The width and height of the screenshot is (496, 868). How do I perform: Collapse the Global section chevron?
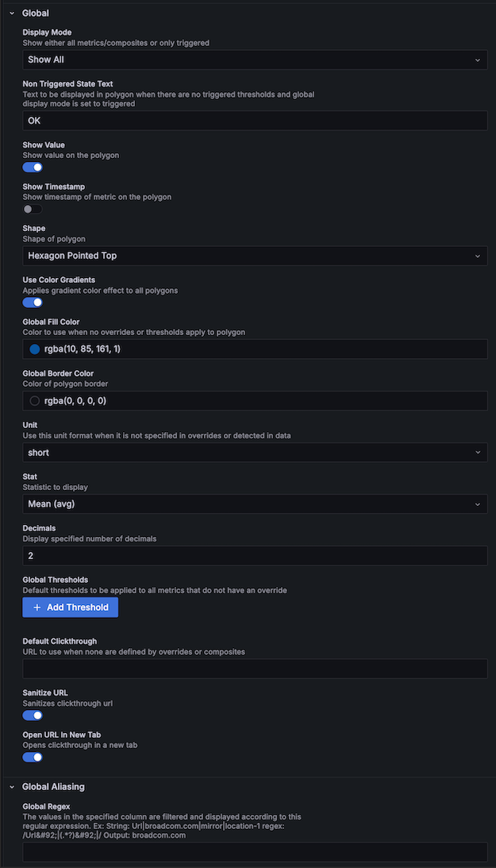click(12, 14)
